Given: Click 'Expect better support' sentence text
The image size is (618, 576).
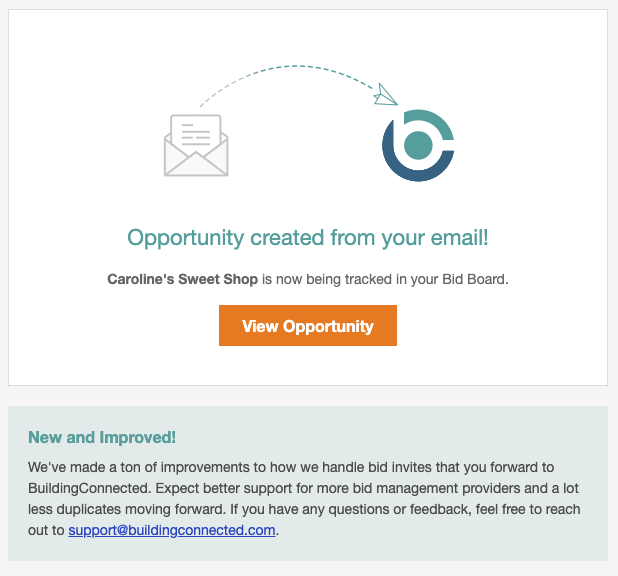Looking at the screenshot, I should (224, 488).
